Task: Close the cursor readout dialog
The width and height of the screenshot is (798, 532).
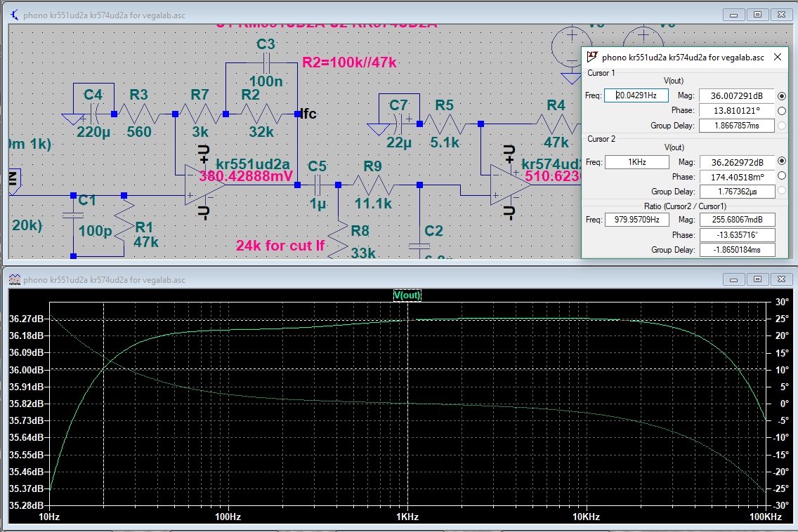Action: 777,57
